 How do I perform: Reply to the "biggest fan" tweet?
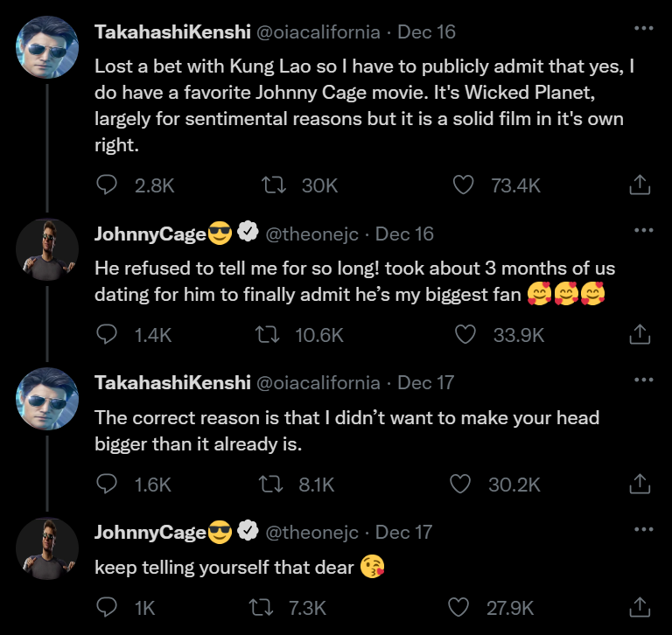pyautogui.click(x=106, y=334)
